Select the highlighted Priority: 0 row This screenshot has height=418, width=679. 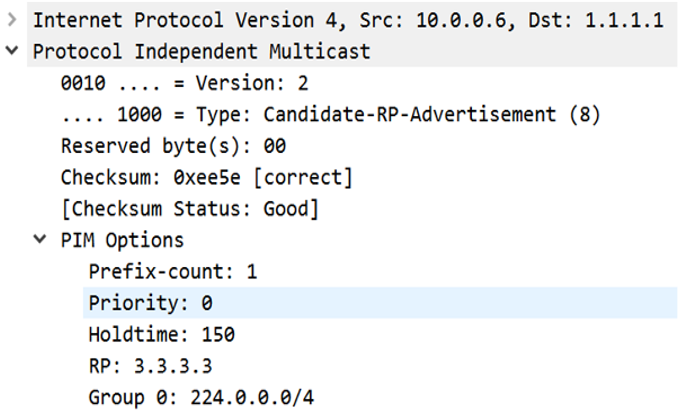150,302
